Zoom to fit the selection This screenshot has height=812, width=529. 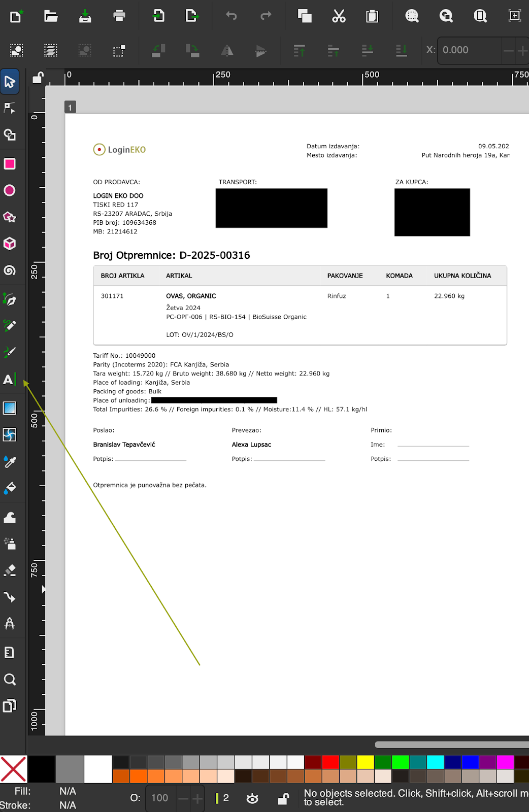(x=412, y=16)
